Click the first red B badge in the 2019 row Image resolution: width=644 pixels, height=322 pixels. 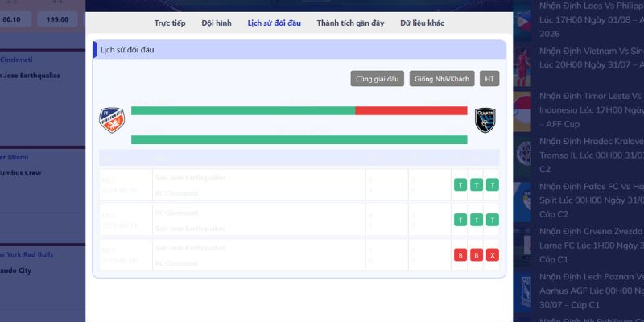click(x=460, y=255)
